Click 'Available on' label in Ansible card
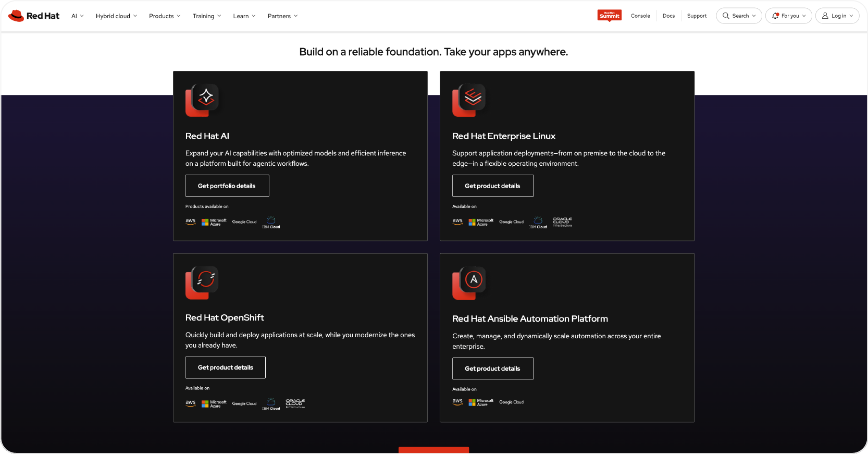The width and height of the screenshot is (868, 454). click(x=464, y=389)
